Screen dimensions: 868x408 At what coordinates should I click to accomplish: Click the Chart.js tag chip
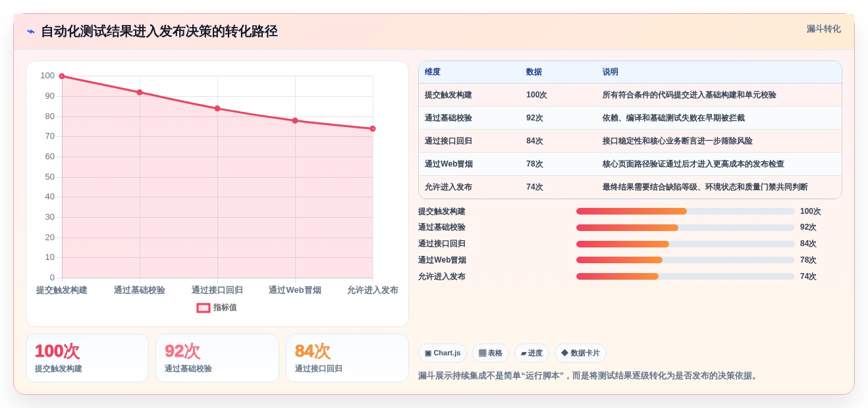point(443,353)
